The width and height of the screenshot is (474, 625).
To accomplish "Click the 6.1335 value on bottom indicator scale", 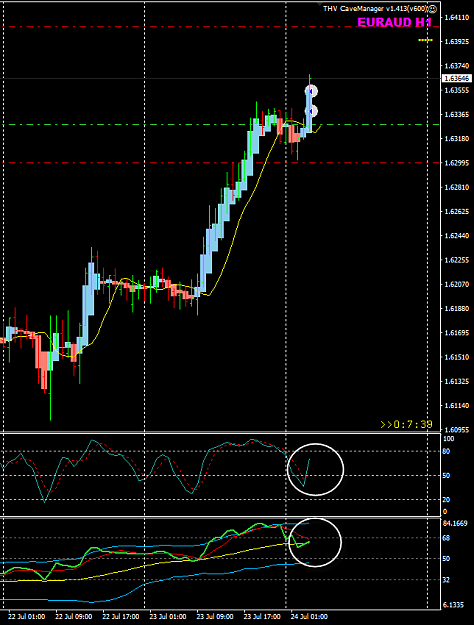I will [453, 605].
